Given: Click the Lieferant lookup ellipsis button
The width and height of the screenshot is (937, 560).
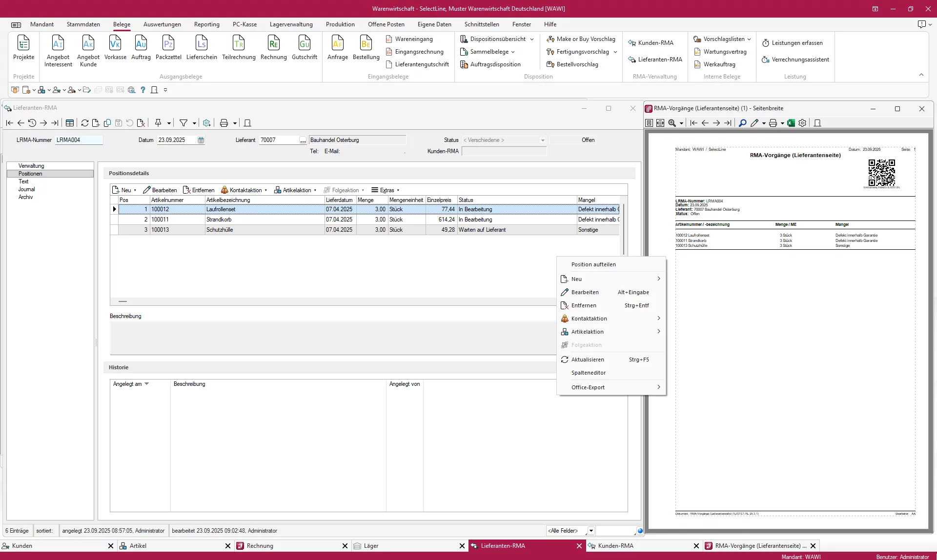Looking at the screenshot, I should pos(303,140).
